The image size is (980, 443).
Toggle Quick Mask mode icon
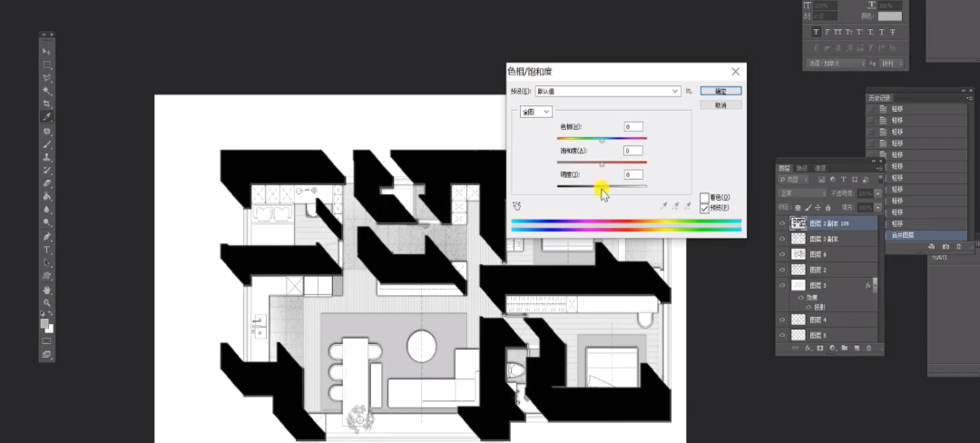(47, 341)
